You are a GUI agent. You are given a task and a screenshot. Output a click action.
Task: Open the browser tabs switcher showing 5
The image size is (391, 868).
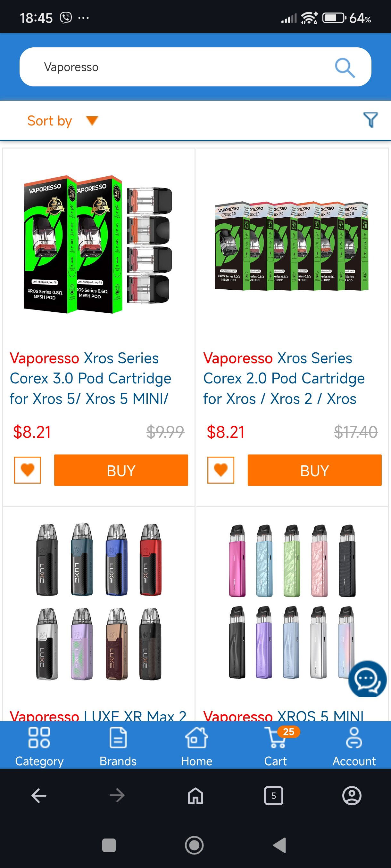(274, 796)
